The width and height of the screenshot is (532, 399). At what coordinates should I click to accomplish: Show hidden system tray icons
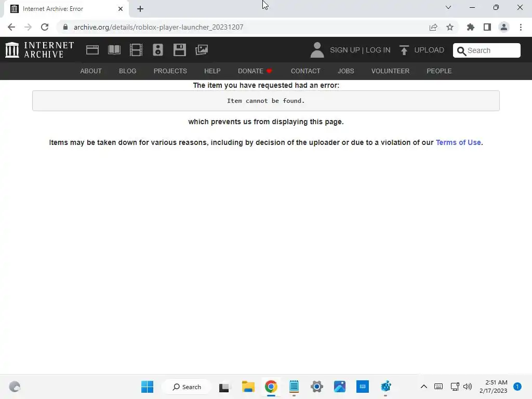[x=424, y=387]
